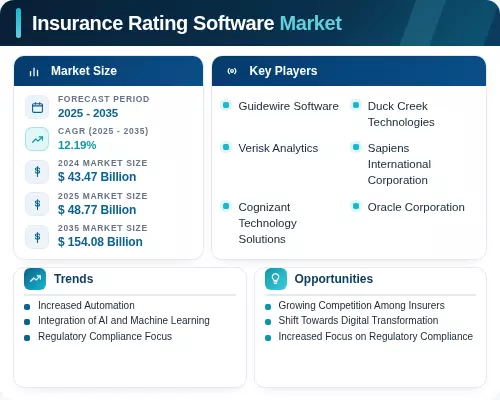Click the Insurance Rating Software Market title
Image resolution: width=500 pixels, height=400 pixels.
187,23
